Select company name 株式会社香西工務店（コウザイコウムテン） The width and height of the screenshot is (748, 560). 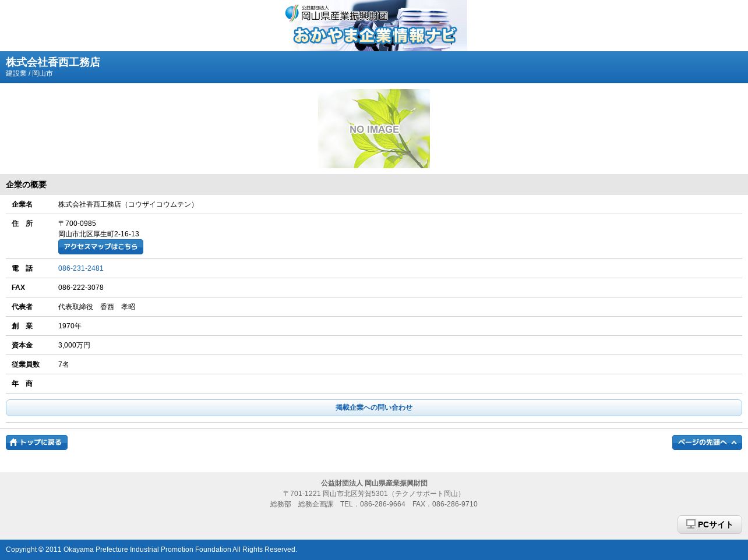pos(128,204)
